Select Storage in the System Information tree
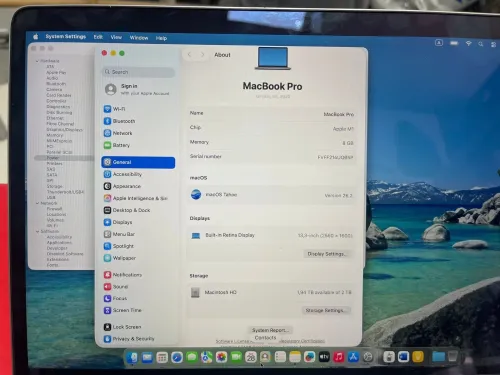Viewport: 500px width, 375px height. tap(54, 186)
